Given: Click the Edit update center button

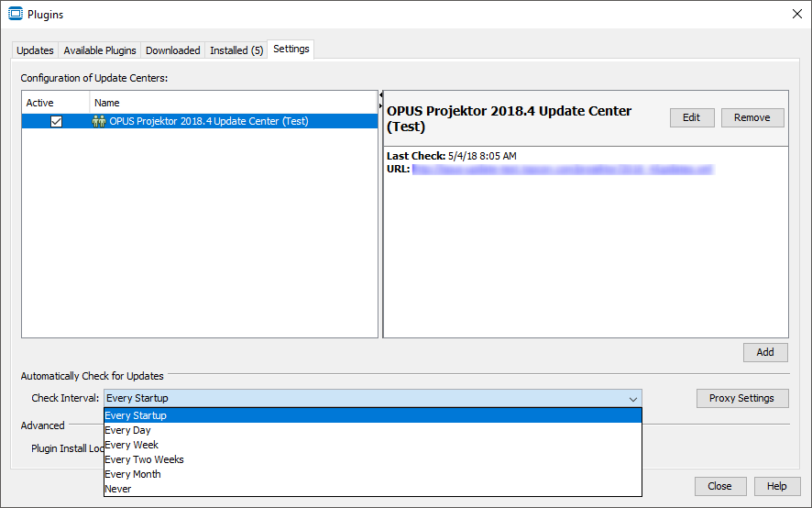Looking at the screenshot, I should (692, 117).
